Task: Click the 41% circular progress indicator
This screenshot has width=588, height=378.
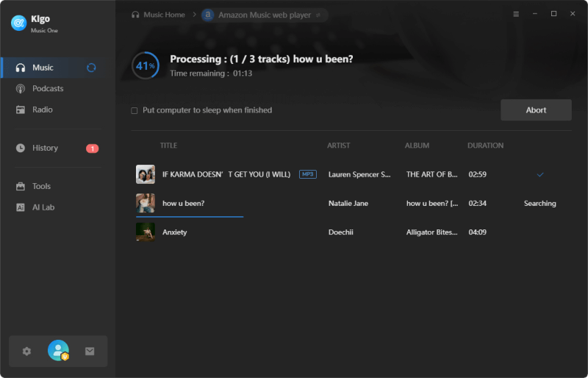Action: [146, 65]
